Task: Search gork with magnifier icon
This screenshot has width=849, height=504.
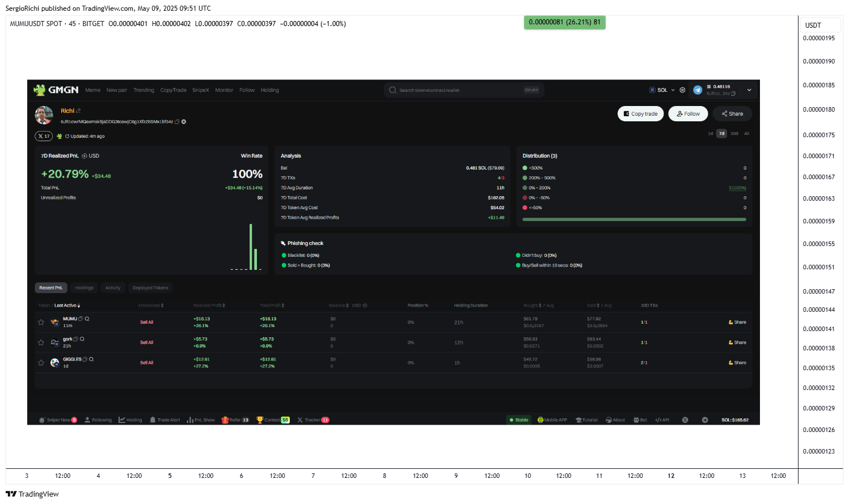Action: click(82, 339)
